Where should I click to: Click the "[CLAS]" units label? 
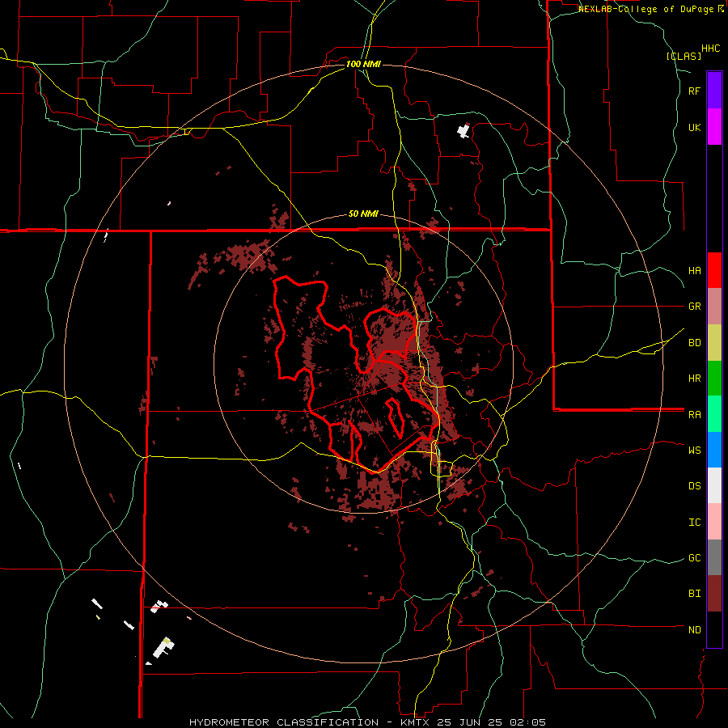pos(684,56)
